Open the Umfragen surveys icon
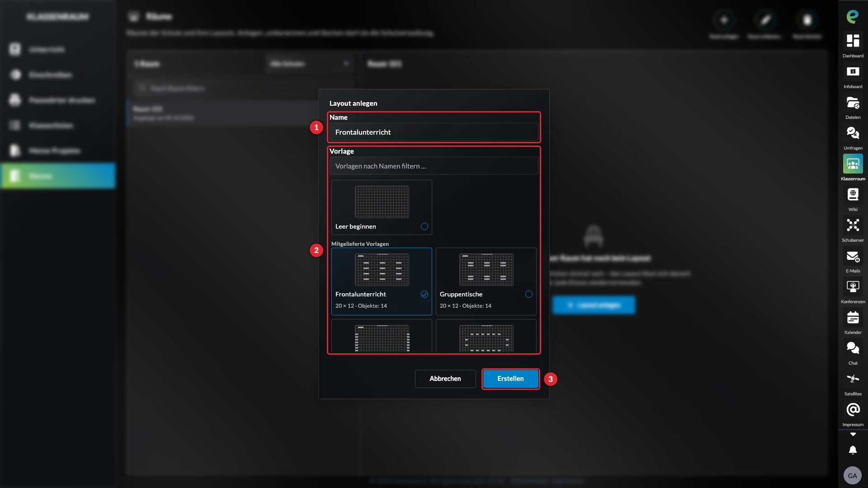868x488 pixels. pyautogui.click(x=853, y=133)
